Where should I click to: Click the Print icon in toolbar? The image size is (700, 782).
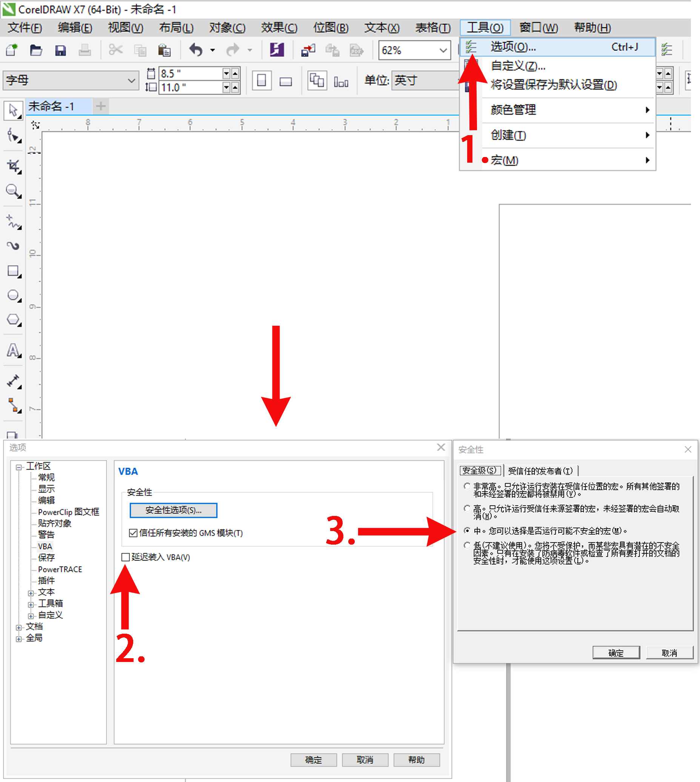(x=85, y=50)
